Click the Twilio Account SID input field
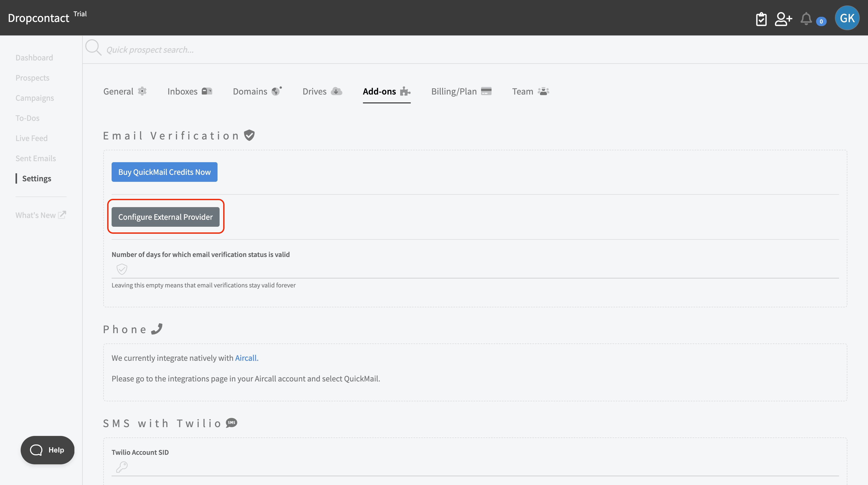This screenshot has width=868, height=485. point(337,468)
